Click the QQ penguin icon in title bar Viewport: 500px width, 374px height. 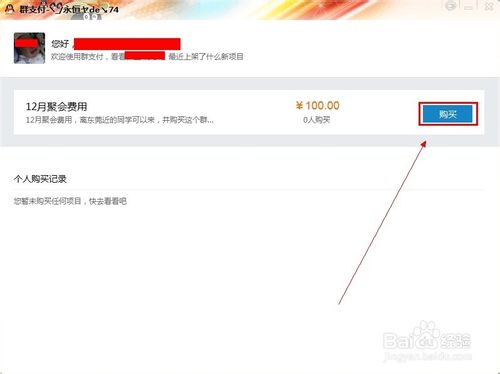[9, 8]
